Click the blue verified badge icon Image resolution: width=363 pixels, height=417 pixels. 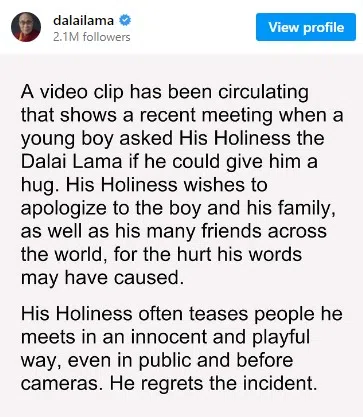click(125, 20)
